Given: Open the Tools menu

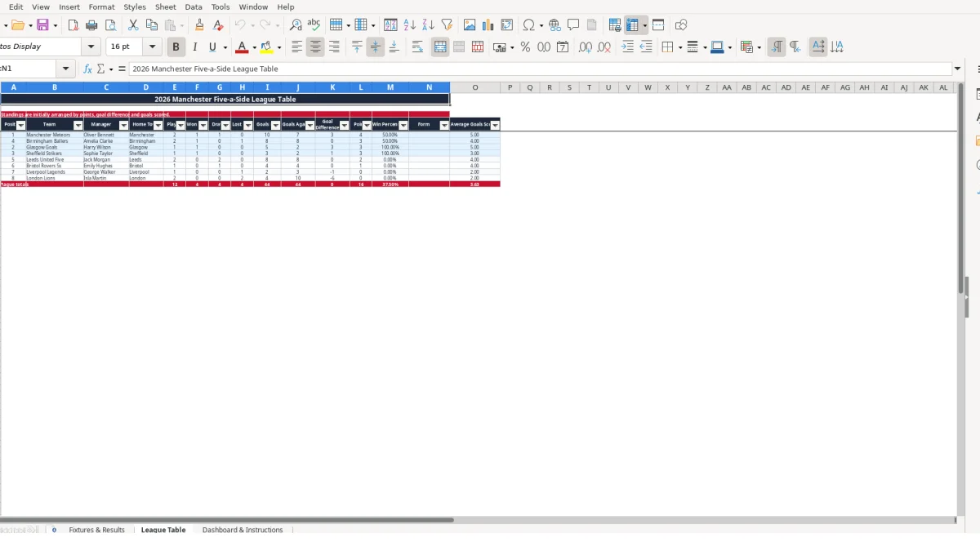Looking at the screenshot, I should pos(220,7).
